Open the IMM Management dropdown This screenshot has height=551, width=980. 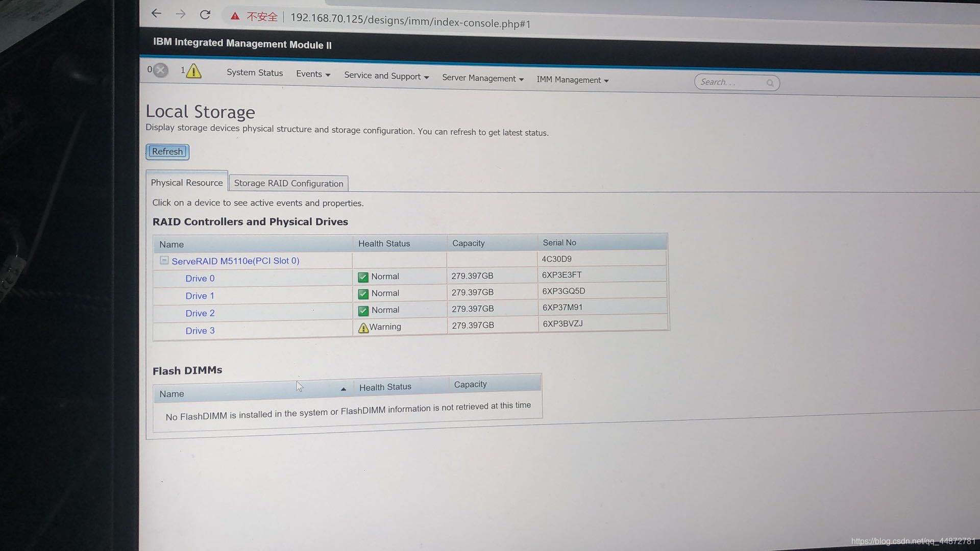click(x=572, y=80)
